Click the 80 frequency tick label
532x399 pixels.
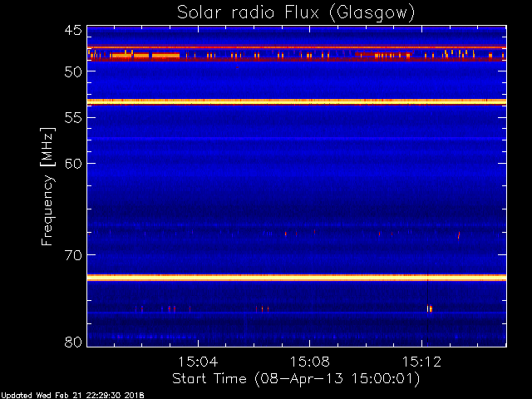[x=73, y=342]
